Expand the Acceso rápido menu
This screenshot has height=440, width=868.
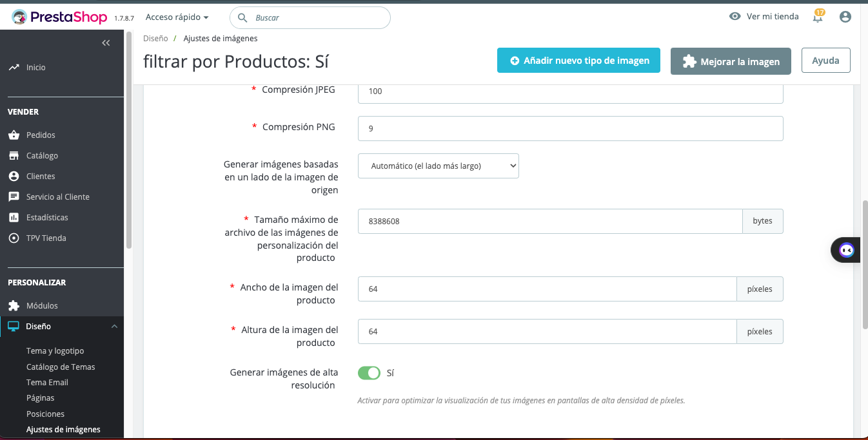coord(177,17)
